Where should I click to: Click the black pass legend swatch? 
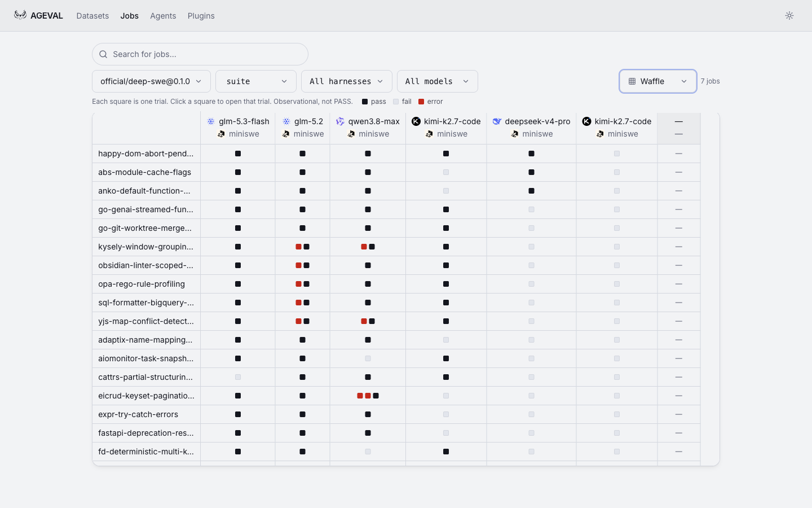click(x=365, y=102)
